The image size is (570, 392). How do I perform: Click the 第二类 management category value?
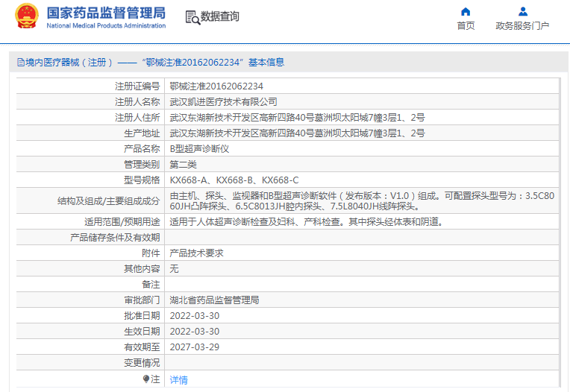pyautogui.click(x=183, y=165)
